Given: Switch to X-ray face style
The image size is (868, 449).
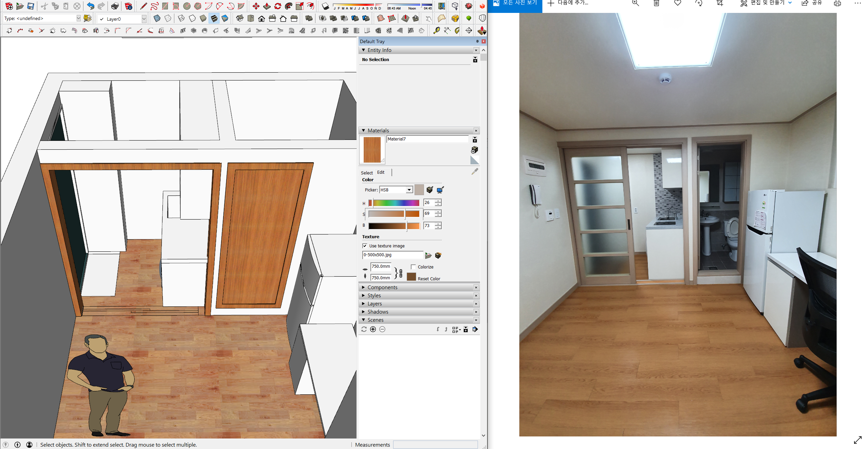Looking at the screenshot, I should click(157, 18).
